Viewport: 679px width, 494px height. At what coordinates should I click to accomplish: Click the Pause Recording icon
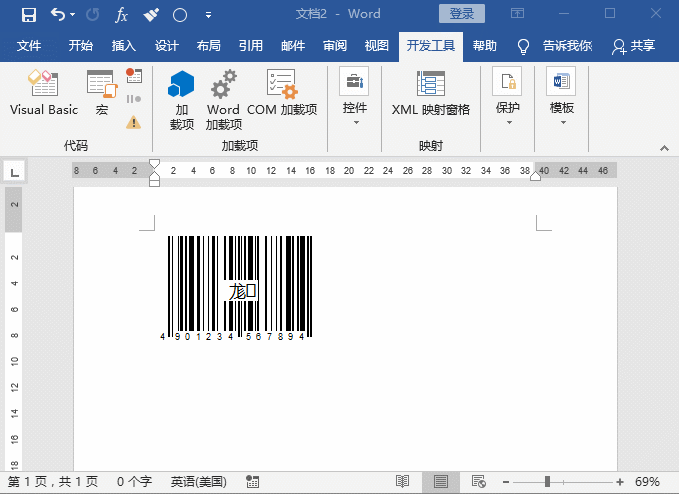tap(134, 99)
